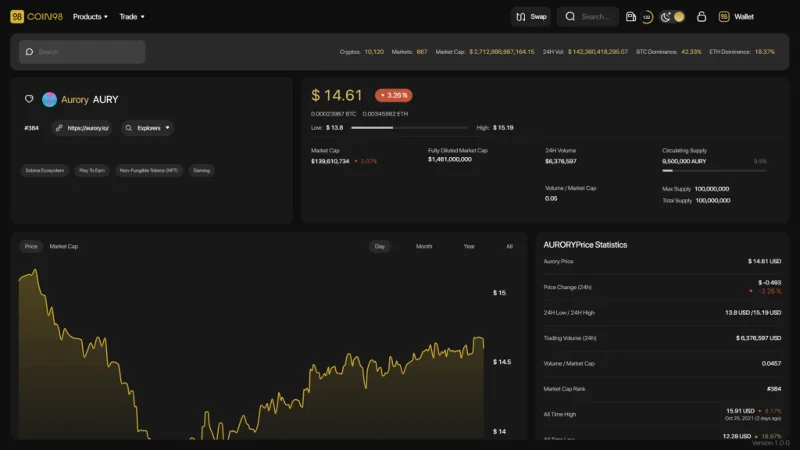The width and height of the screenshot is (800, 450).
Task: Click the low/high price range bar
Action: click(x=409, y=128)
